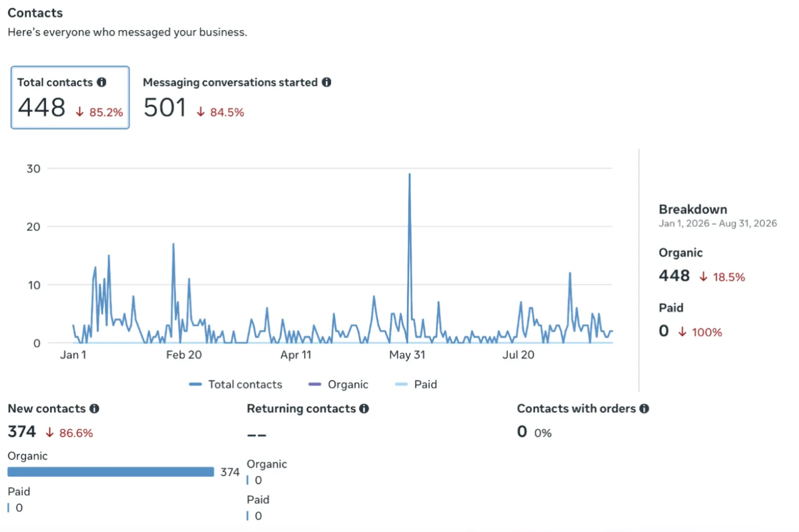Toggle Total contacts legend series
Image resolution: width=799 pixels, height=532 pixels.
click(x=236, y=384)
